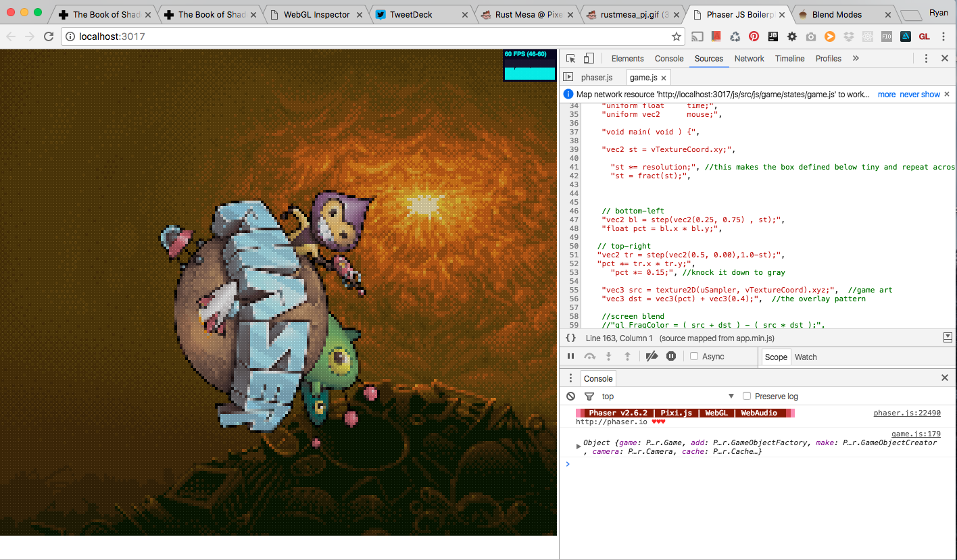
Task: Expand the logged Object in console
Action: (578, 445)
